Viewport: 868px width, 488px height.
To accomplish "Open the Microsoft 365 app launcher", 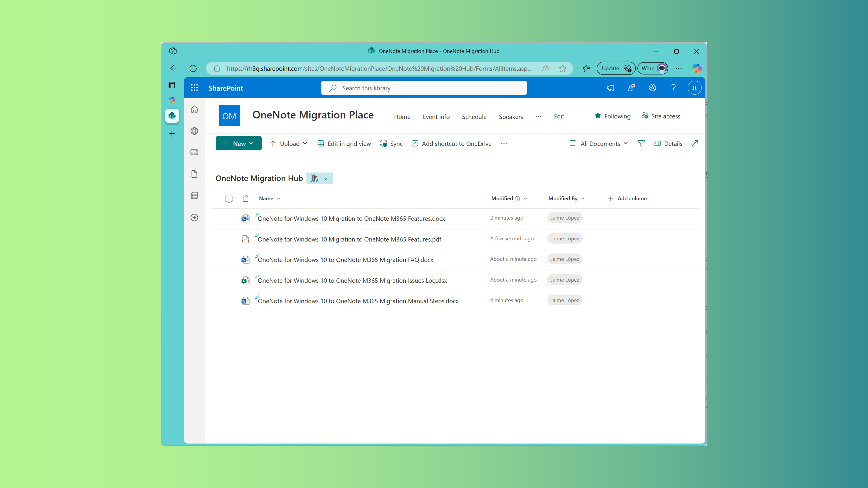I will point(195,88).
